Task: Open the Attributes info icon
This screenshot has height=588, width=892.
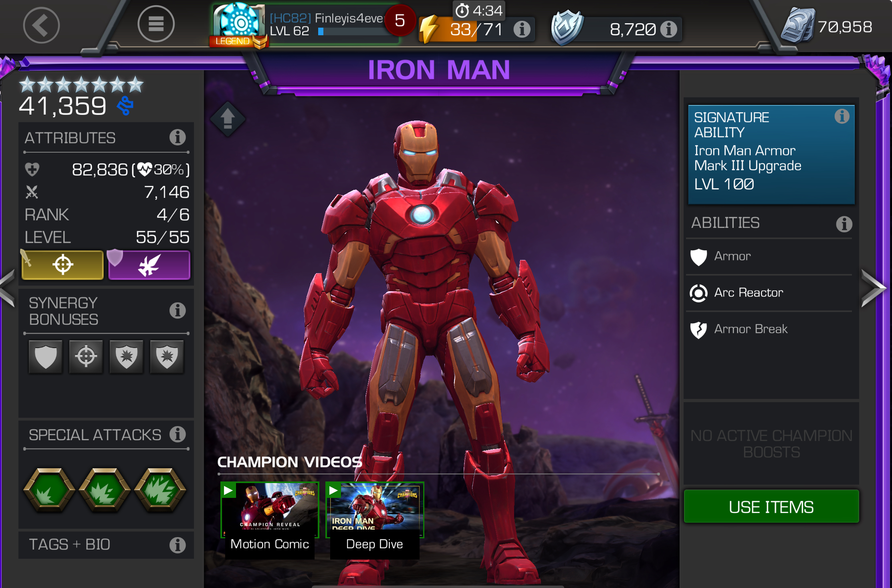Action: coord(178,137)
